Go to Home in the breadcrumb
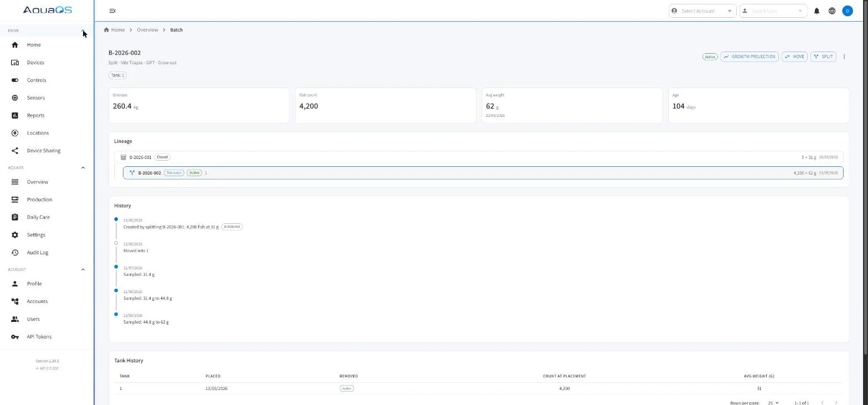This screenshot has width=868, height=405. click(x=114, y=30)
